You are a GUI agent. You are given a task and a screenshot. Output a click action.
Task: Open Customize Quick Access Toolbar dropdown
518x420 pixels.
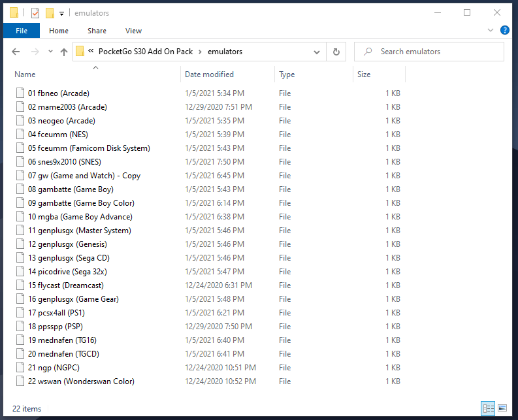[x=62, y=12]
